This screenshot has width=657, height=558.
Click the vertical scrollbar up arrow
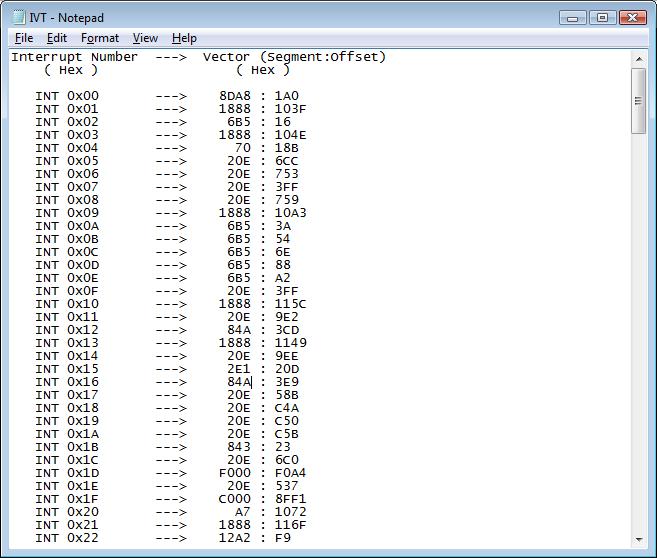[639, 59]
